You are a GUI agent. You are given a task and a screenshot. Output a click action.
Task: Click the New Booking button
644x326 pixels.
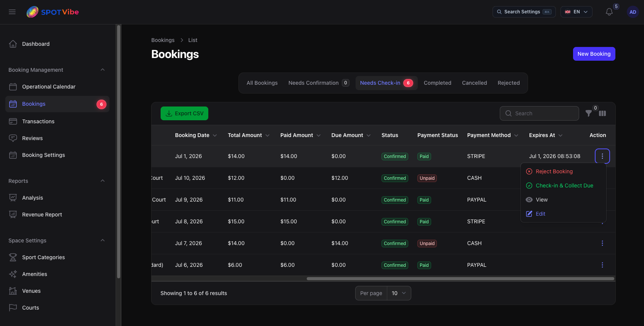[x=594, y=54]
